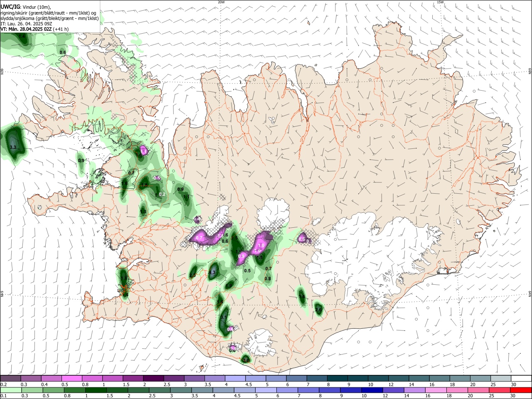Click the 2.3 precipitation value on the map
This screenshot has width=532, height=399.
[x=192, y=275]
